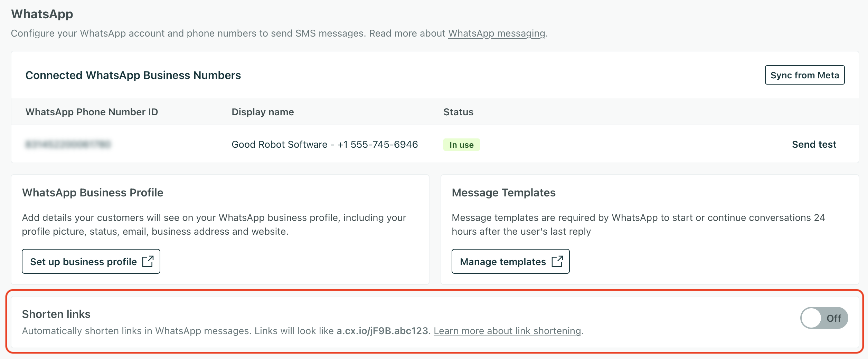Click the WhatsApp Business Profile section title

[x=93, y=192]
